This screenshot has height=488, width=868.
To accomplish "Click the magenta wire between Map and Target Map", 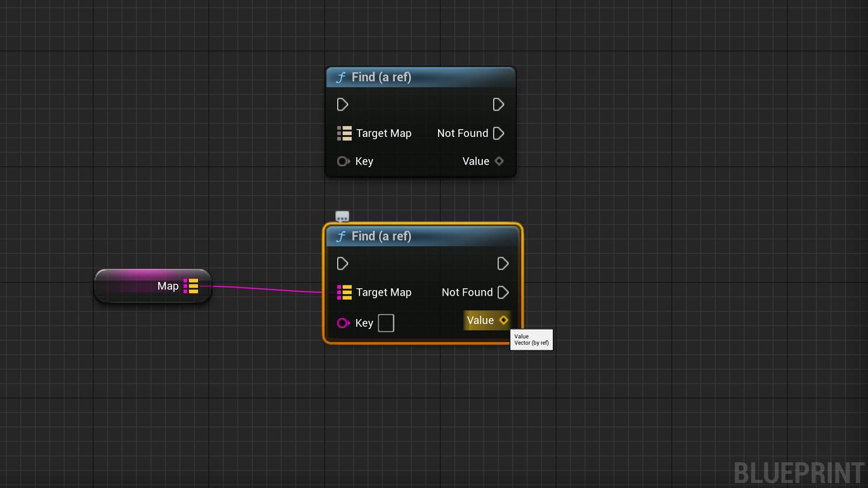I will point(268,289).
